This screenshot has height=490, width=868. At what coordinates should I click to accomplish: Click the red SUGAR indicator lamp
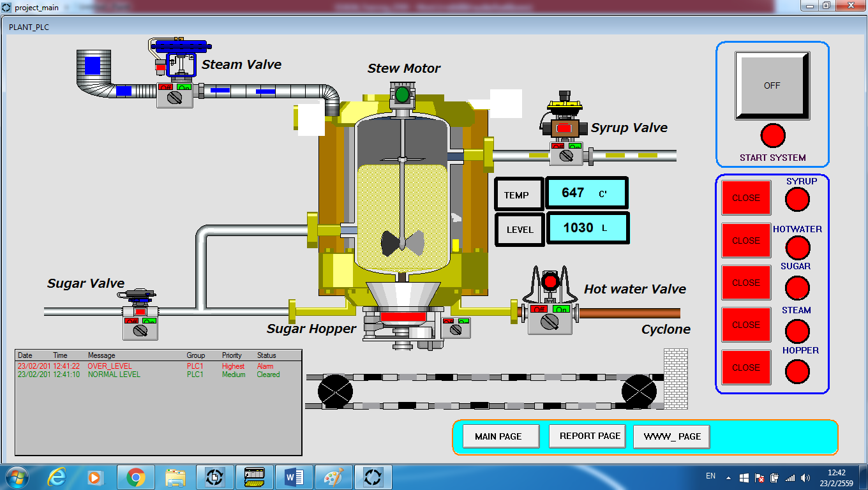click(797, 288)
